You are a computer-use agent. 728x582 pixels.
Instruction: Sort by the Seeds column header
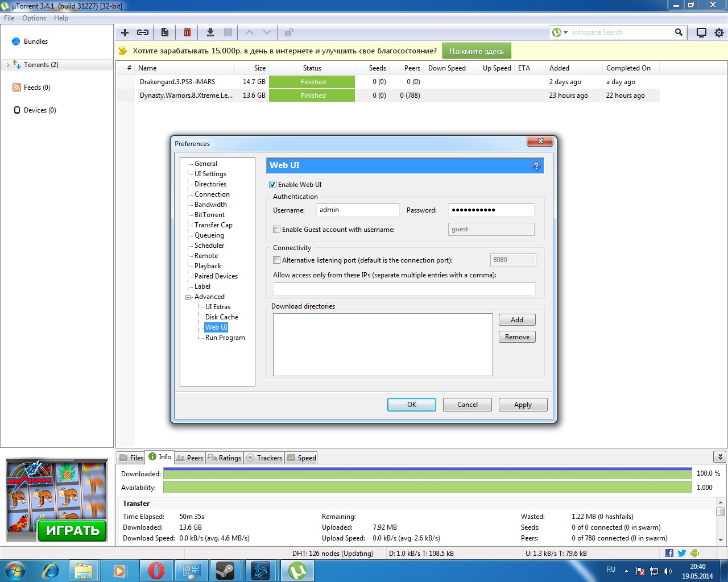coord(377,68)
